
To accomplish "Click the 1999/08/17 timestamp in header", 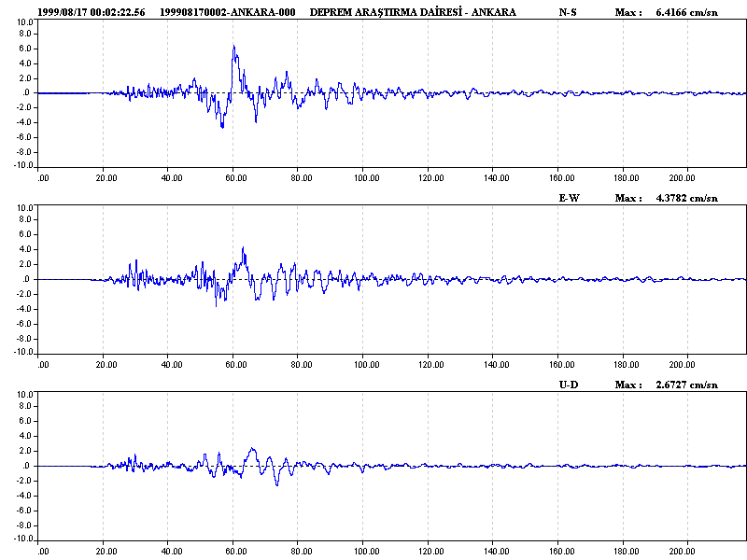I will [x=93, y=11].
